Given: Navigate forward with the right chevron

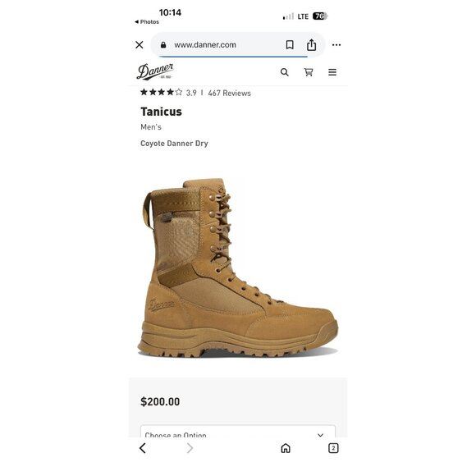Looking at the screenshot, I should [x=190, y=448].
